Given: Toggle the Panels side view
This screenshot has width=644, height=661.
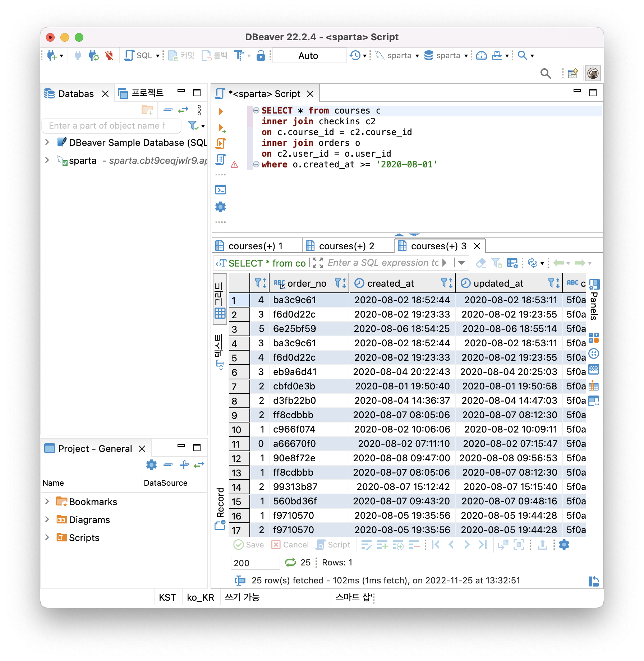Looking at the screenshot, I should click(594, 299).
